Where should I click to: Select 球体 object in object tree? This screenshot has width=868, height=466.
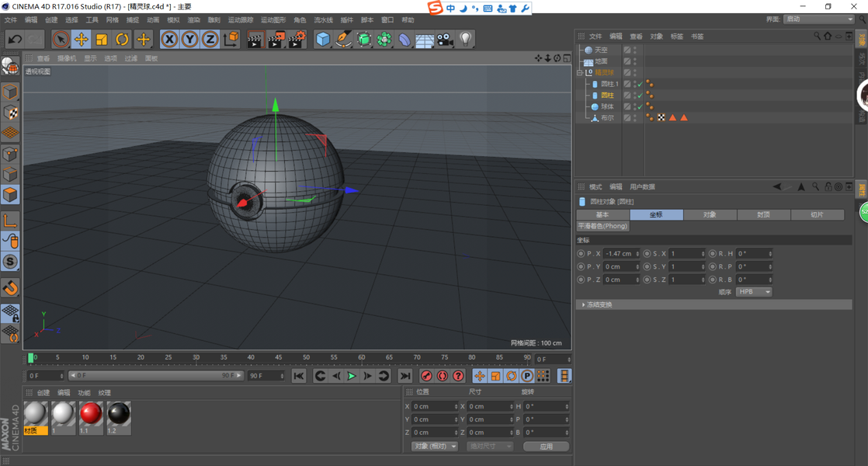pyautogui.click(x=607, y=107)
